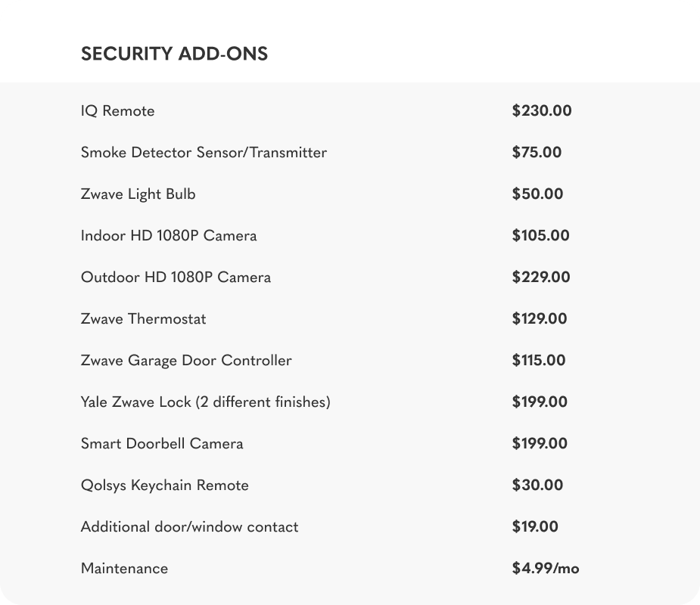This screenshot has width=700, height=605.
Task: Click the Maintenance $4.99/mo price
Action: click(x=546, y=568)
